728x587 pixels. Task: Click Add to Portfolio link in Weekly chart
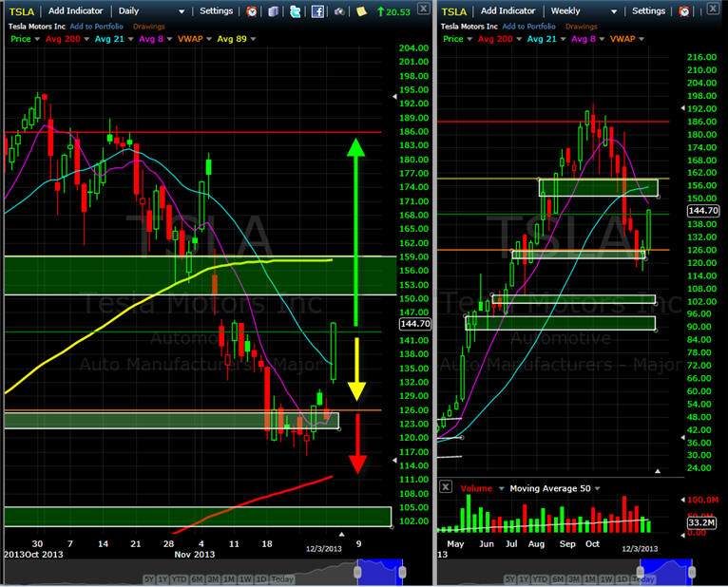pos(528,27)
